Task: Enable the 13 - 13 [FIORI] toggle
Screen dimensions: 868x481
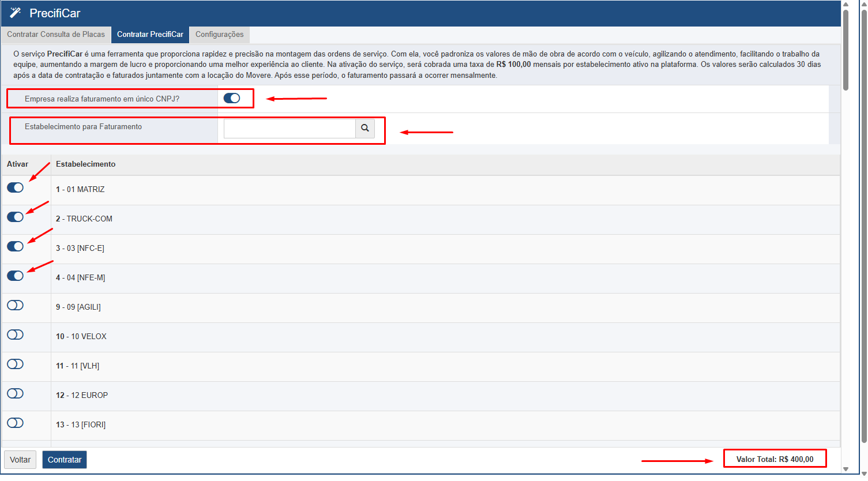Action: pos(15,423)
